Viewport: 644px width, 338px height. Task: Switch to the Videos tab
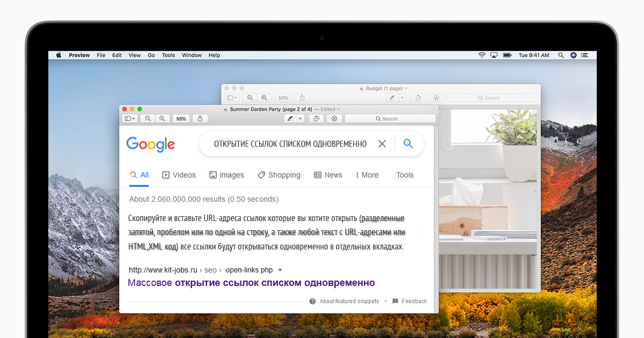pos(179,175)
